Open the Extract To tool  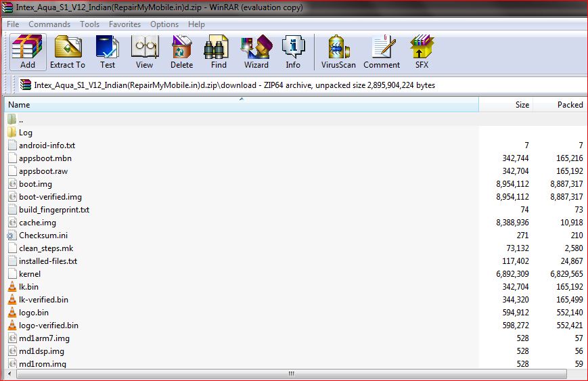[x=68, y=51]
